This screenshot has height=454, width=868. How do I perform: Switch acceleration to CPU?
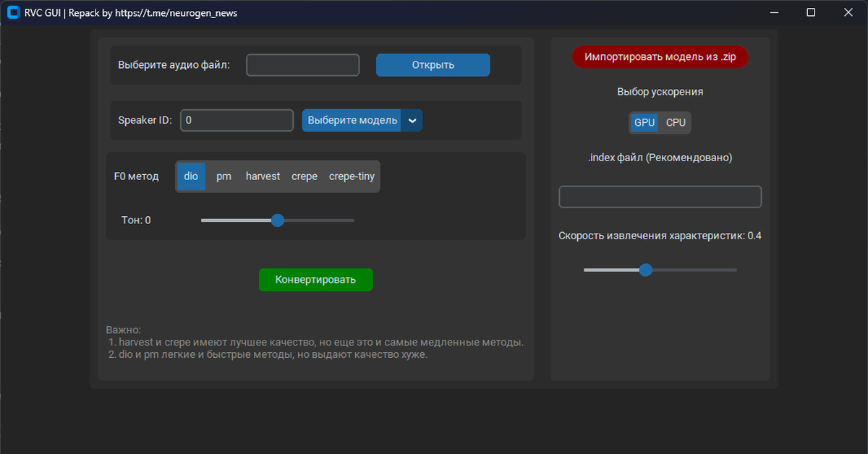(676, 123)
